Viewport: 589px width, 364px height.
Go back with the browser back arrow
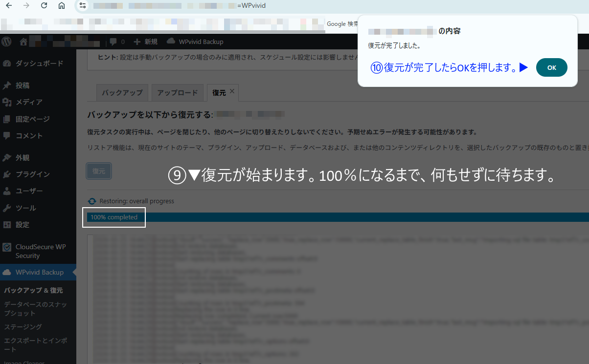(9, 6)
